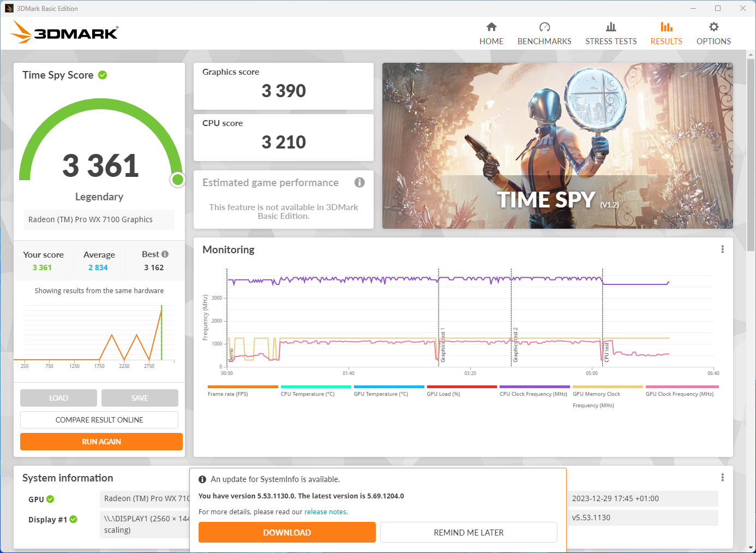Click info icon in SystemInfo update notice

tap(202, 479)
